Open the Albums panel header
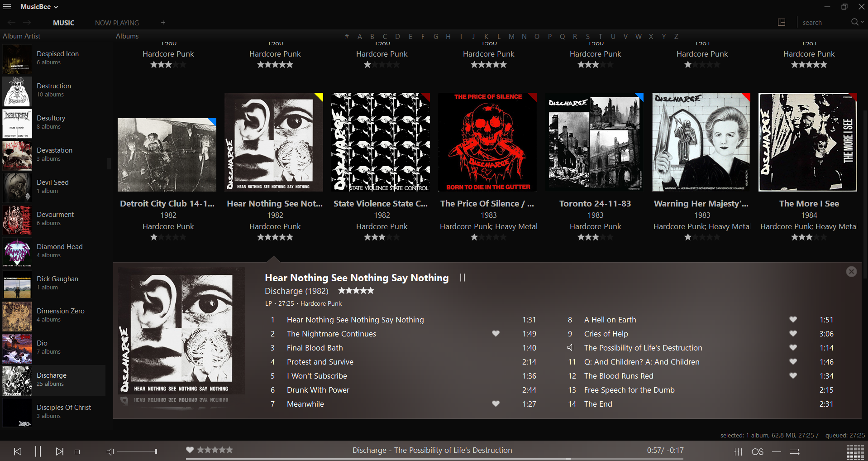 click(127, 36)
